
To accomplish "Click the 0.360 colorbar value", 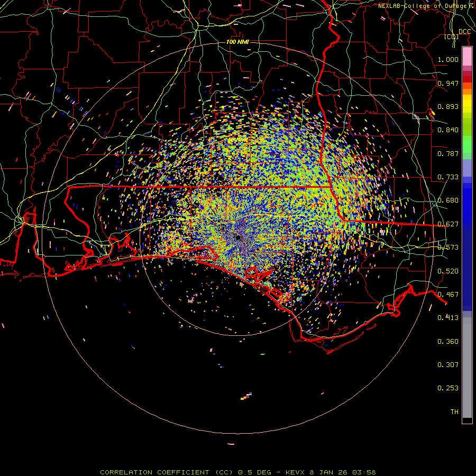I will tap(448, 342).
